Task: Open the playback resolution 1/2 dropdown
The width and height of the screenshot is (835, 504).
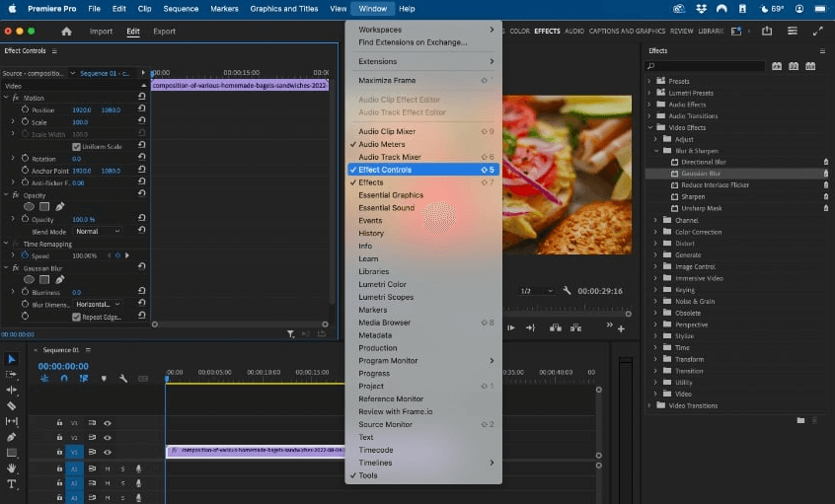Action: pyautogui.click(x=536, y=291)
